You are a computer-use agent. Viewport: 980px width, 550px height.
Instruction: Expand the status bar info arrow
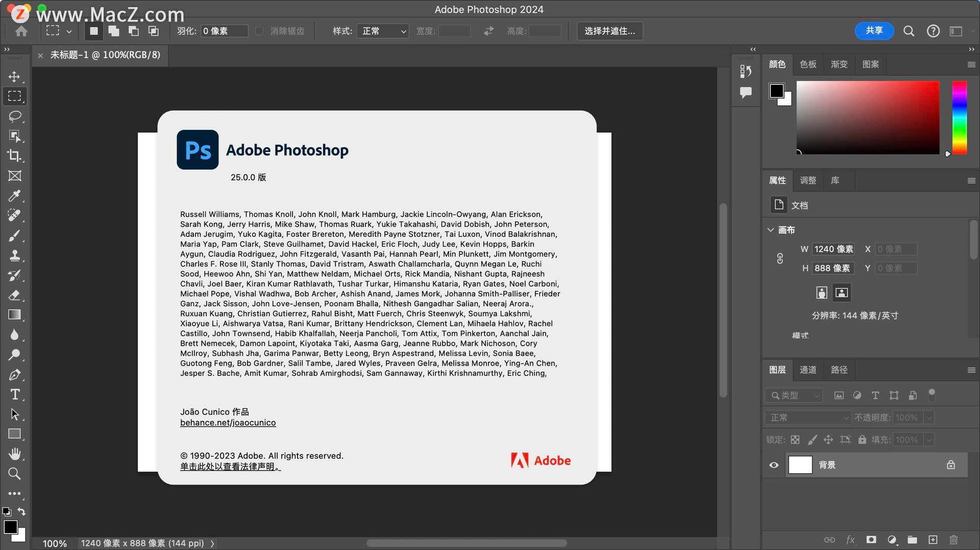coord(212,543)
